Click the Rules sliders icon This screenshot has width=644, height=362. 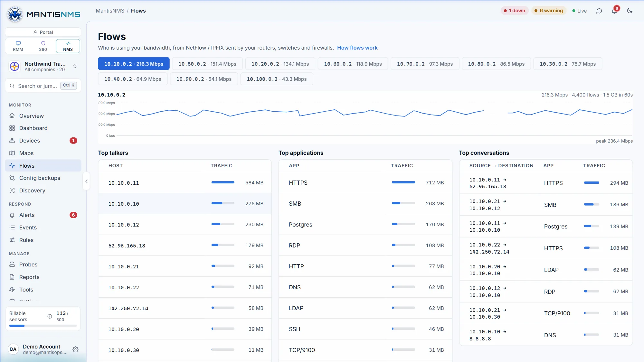(12, 240)
